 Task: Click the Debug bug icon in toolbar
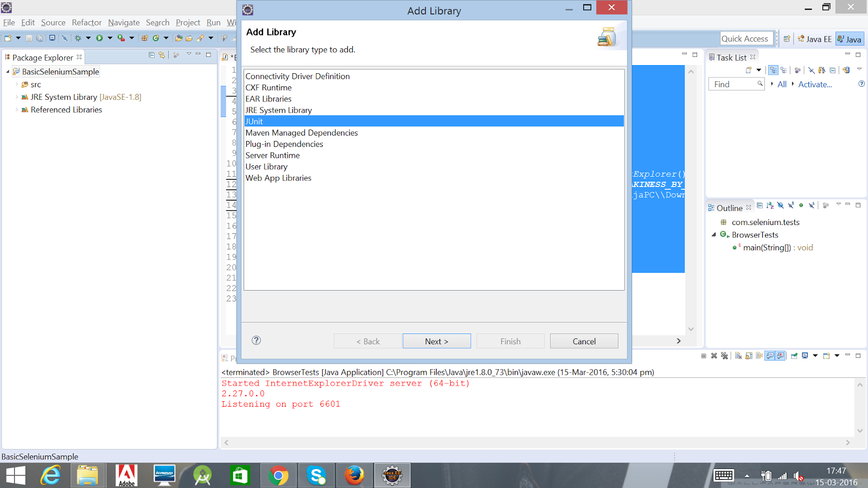point(78,38)
